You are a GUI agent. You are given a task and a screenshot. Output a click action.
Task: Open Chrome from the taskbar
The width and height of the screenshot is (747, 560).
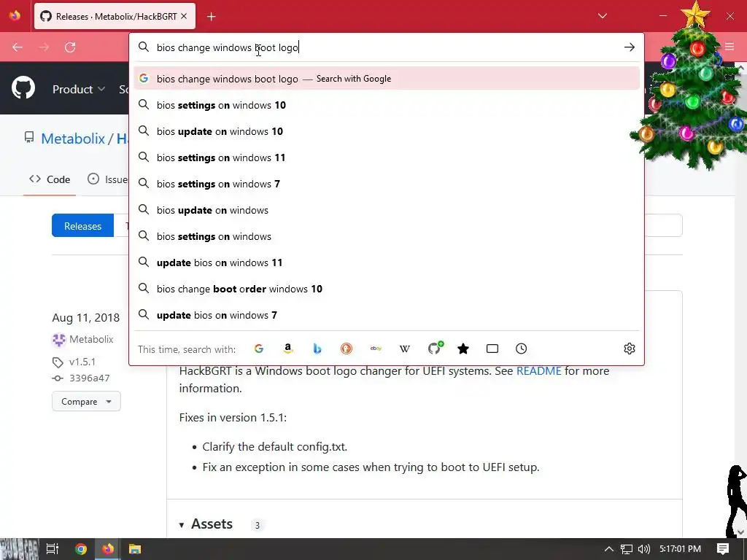(x=81, y=549)
